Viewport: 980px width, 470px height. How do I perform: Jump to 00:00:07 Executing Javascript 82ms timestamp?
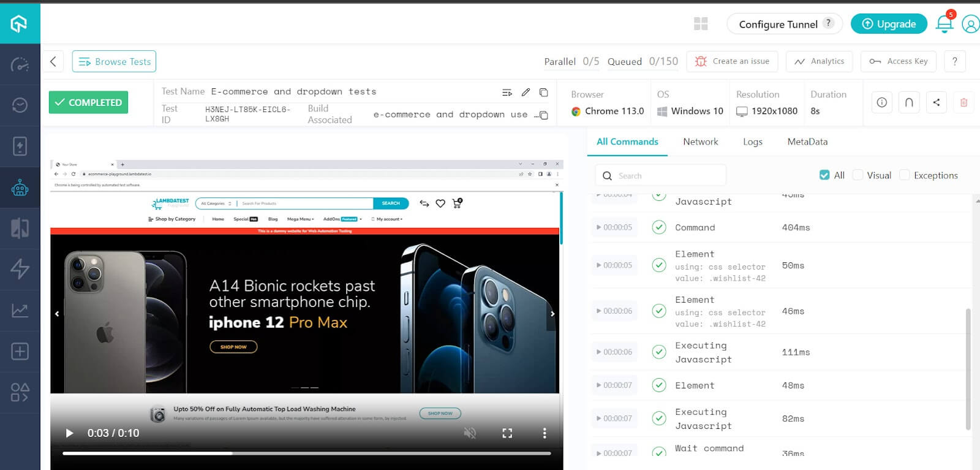pyautogui.click(x=614, y=419)
